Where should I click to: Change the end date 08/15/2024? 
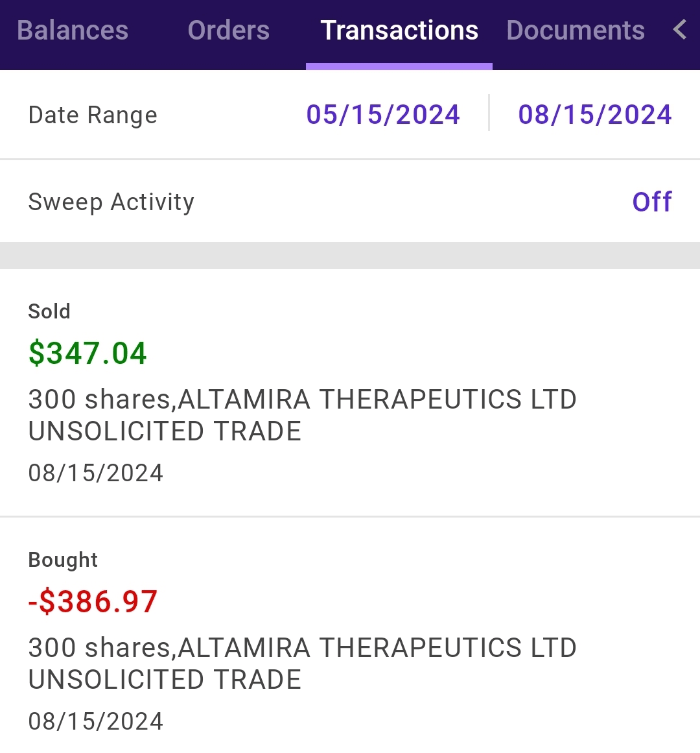pos(594,115)
